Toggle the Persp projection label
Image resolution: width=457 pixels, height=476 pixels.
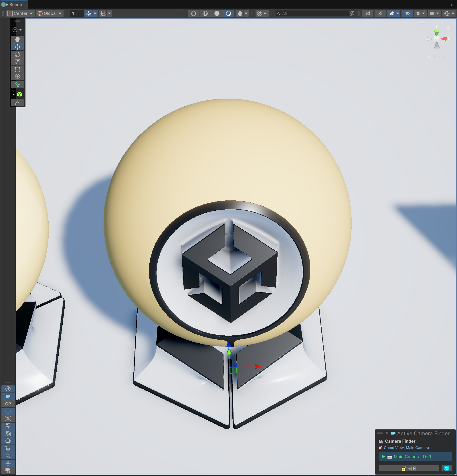[x=436, y=57]
